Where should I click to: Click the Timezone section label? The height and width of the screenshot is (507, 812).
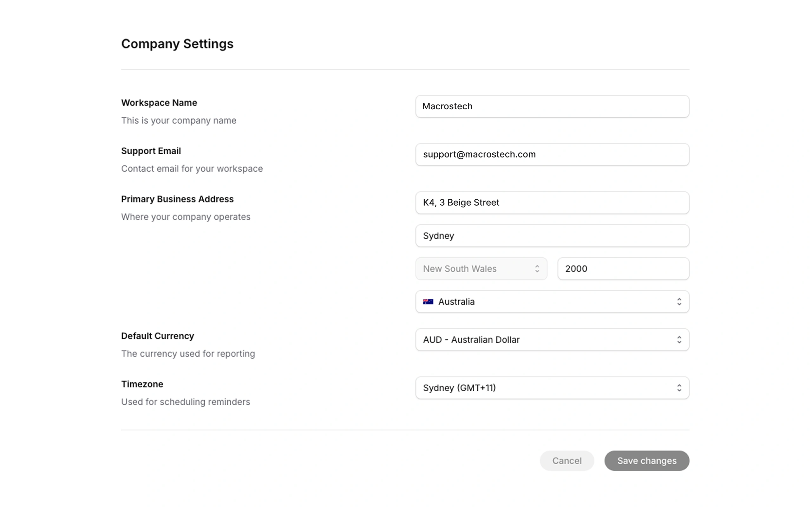click(142, 384)
